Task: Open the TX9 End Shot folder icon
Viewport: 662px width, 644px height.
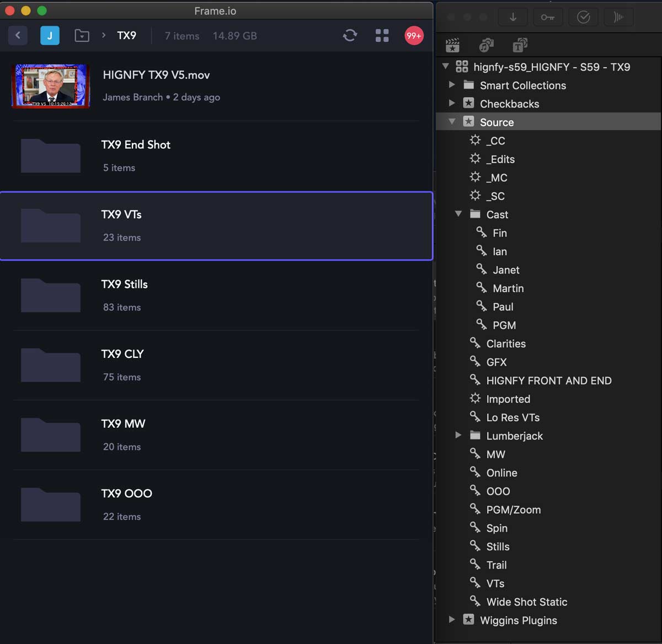Action: 51,156
